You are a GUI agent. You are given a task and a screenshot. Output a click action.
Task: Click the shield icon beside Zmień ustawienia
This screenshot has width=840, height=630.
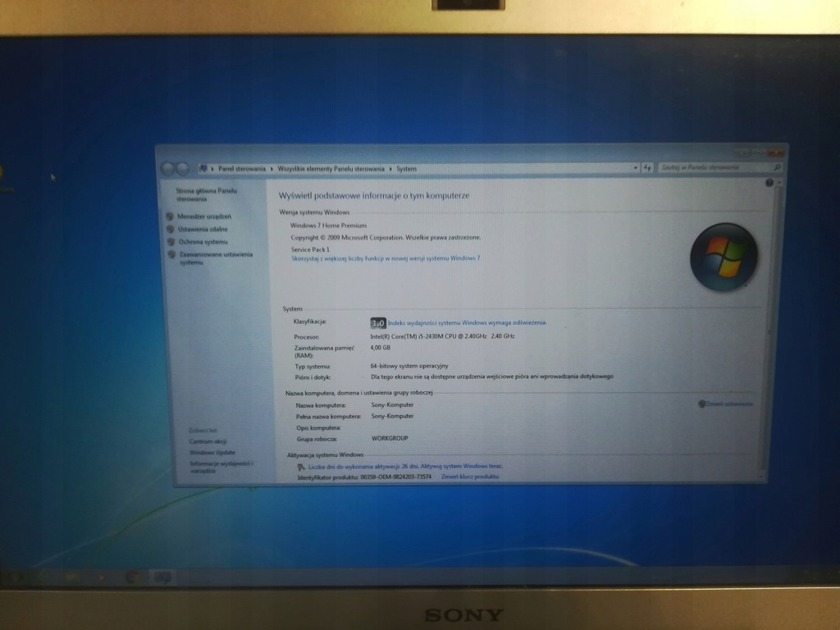coord(702,404)
